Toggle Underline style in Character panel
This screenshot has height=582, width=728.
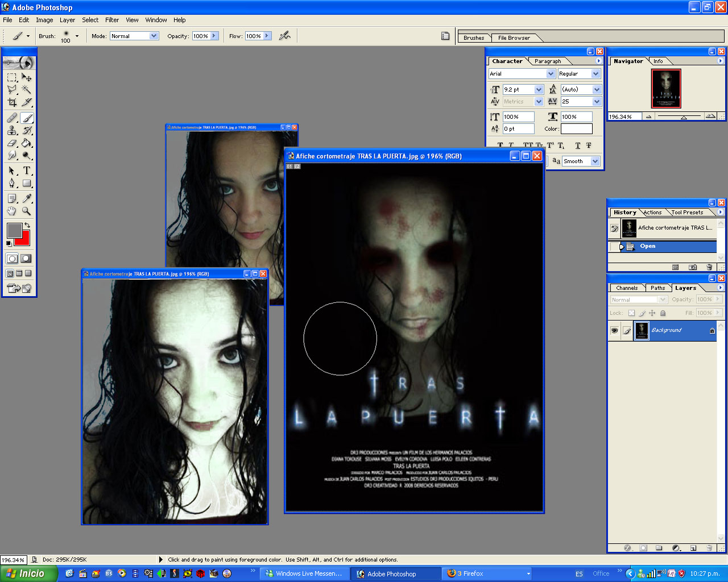(578, 145)
